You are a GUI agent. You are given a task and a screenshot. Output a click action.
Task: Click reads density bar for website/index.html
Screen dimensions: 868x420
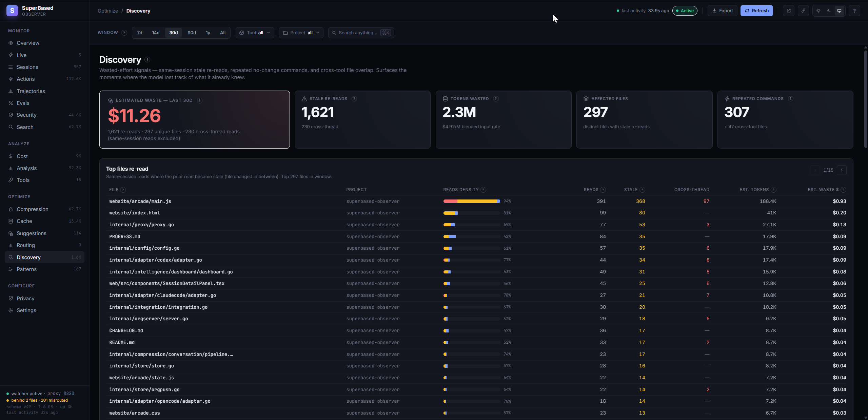tap(472, 213)
